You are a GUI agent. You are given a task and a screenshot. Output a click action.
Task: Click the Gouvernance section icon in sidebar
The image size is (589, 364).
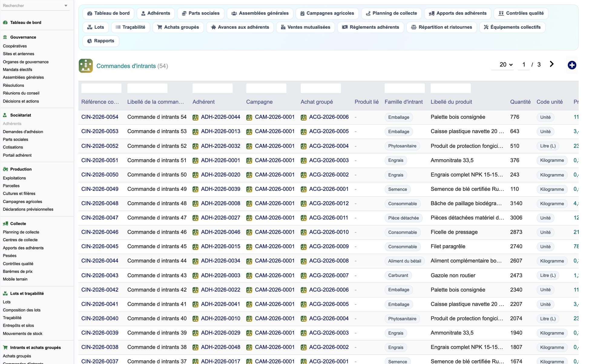[5, 37]
